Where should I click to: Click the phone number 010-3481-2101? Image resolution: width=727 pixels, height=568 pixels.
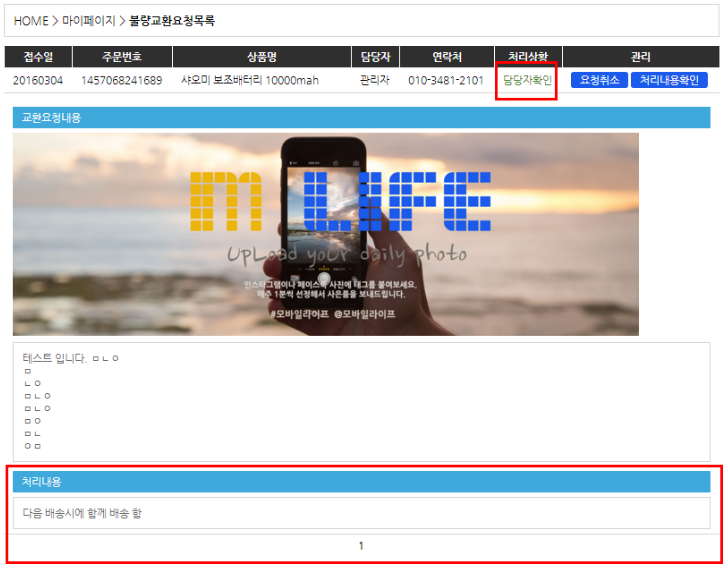point(446,80)
